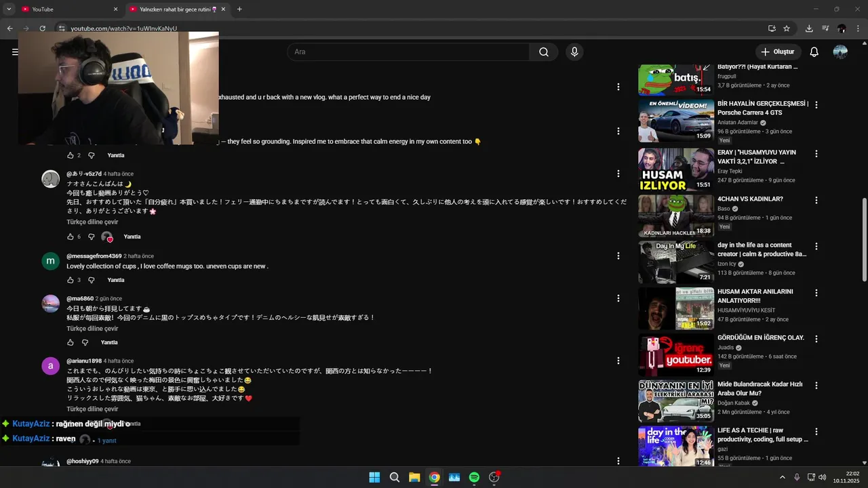Image resolution: width=868 pixels, height=488 pixels.
Task: Click the address bar URL
Action: click(124, 28)
